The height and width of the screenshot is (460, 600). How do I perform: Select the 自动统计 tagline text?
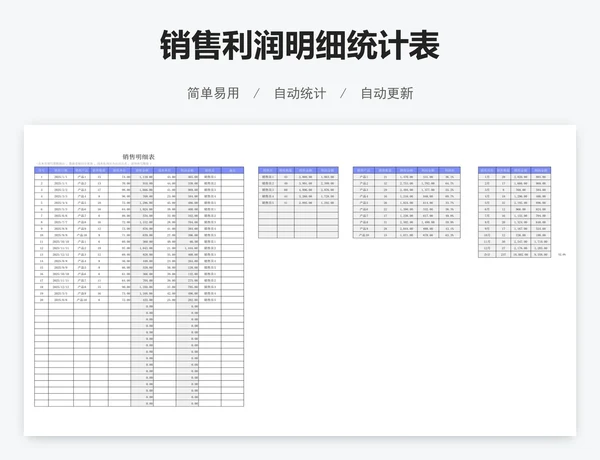point(300,93)
